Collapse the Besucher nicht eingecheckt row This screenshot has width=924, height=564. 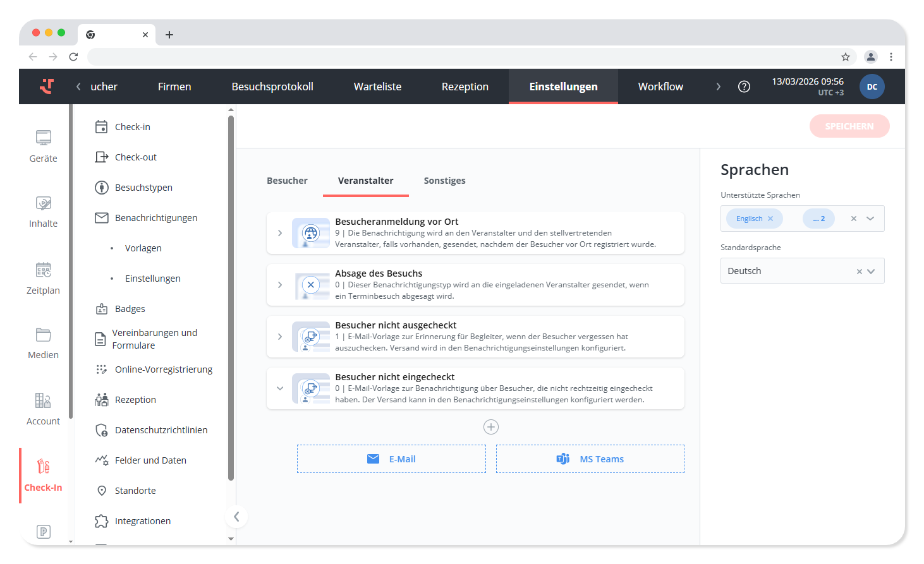pyautogui.click(x=280, y=388)
